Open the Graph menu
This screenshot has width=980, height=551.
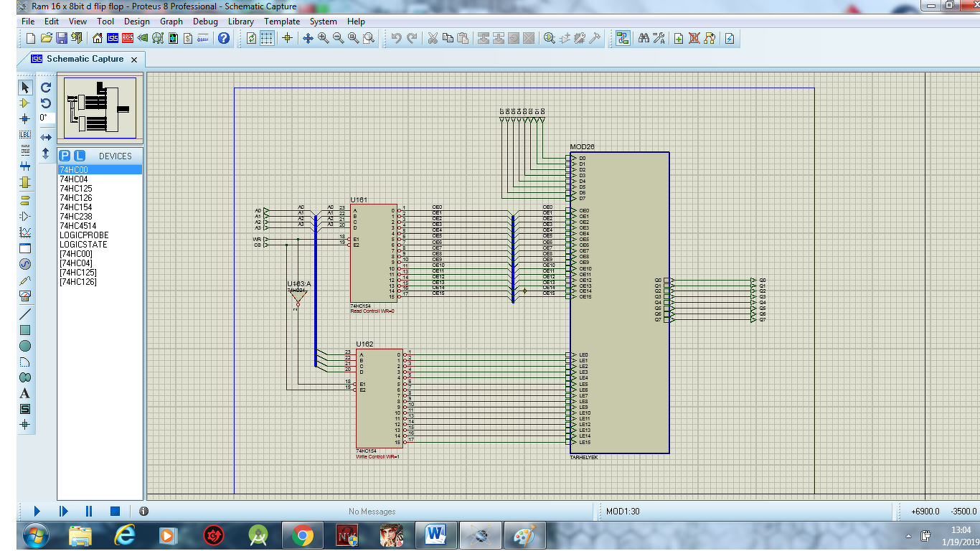[171, 22]
